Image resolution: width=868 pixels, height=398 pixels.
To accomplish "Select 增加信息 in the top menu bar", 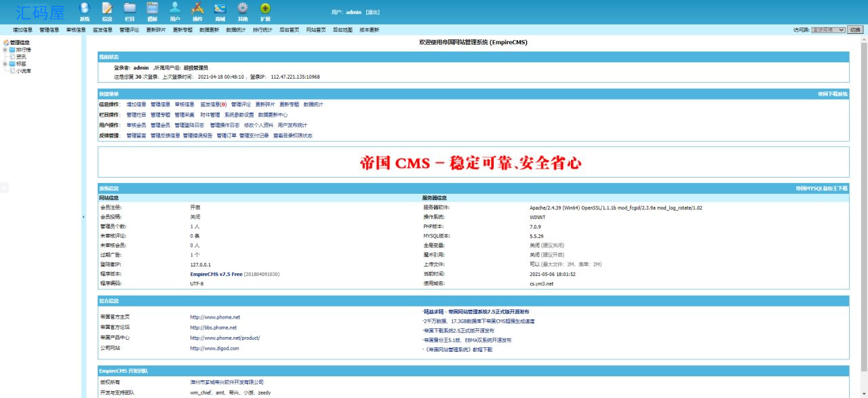I will [22, 30].
